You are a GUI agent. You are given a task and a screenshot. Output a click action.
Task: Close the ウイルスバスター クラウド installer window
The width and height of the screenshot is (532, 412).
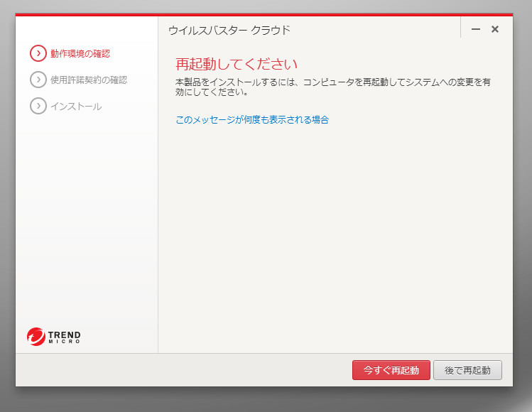(495, 29)
